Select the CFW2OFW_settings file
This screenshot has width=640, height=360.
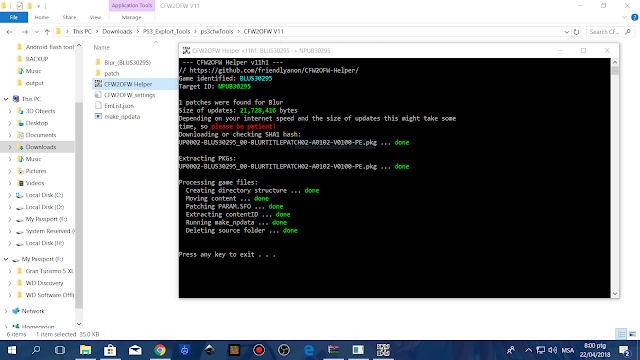(x=125, y=95)
